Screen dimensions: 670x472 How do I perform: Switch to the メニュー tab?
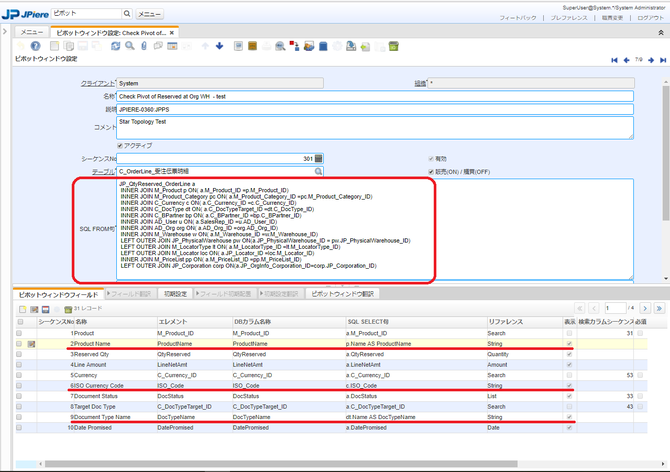tap(32, 32)
